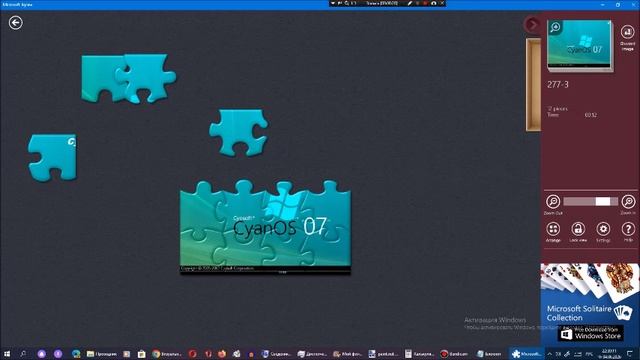Select the piece showing a white letter
The height and width of the screenshot is (360, 640).
[52, 157]
